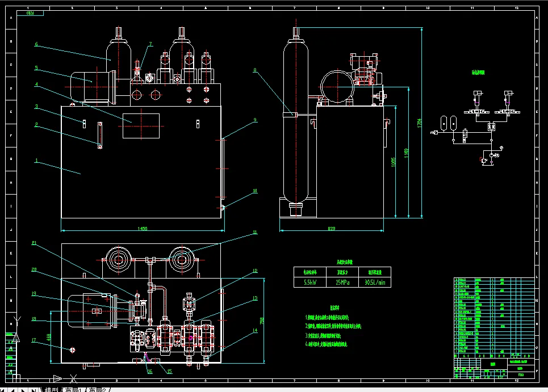This screenshot has height=392, width=548.
Task: Select part callout label 16
Action: [x=150, y=372]
